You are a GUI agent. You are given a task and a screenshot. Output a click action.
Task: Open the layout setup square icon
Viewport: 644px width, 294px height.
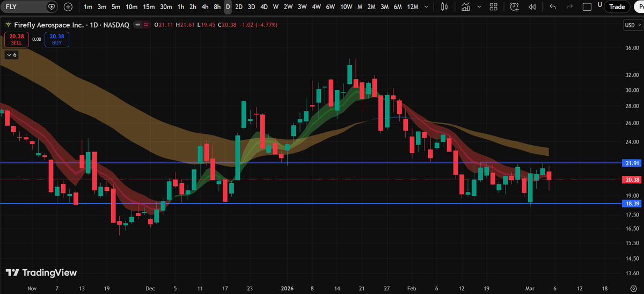point(587,7)
